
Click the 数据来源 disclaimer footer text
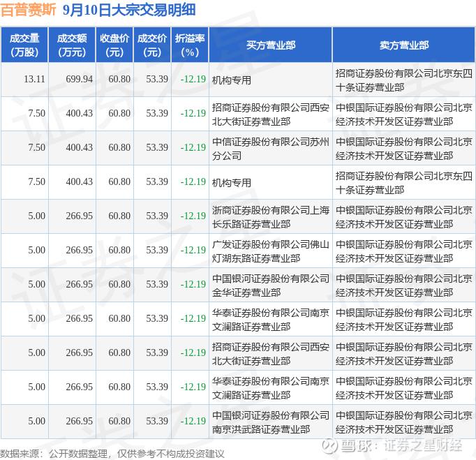coord(112,454)
